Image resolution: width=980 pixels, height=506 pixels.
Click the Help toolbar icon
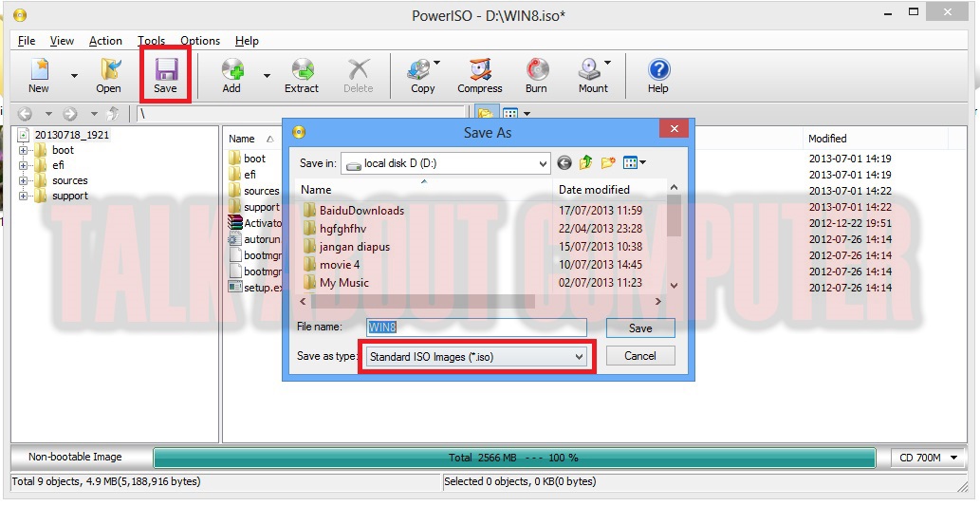(x=658, y=76)
